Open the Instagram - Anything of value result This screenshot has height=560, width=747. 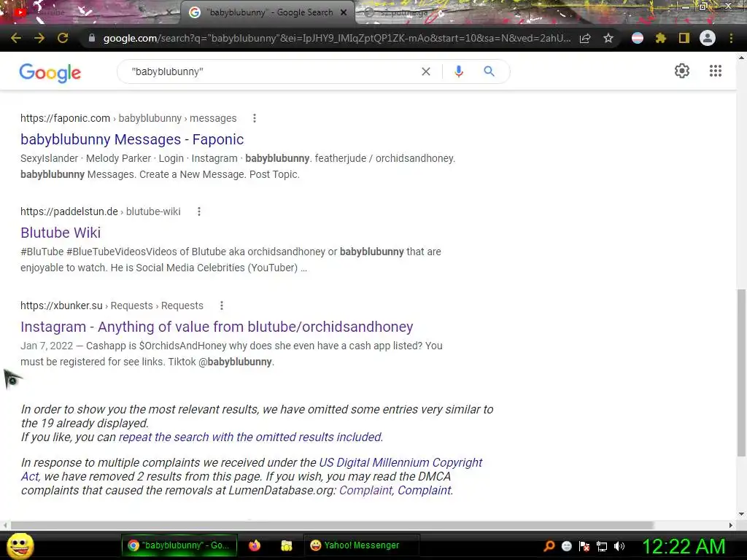pos(217,327)
